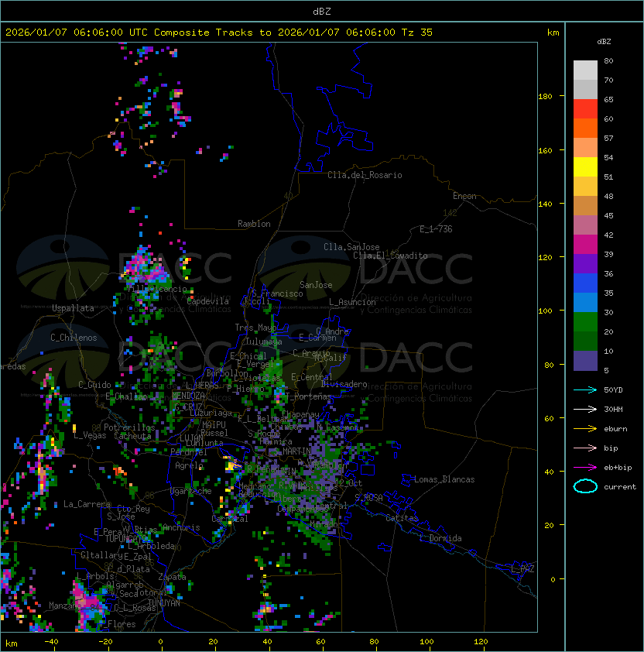Select the Lomas_Blancas map label
This screenshot has width=644, height=652.
(x=444, y=479)
